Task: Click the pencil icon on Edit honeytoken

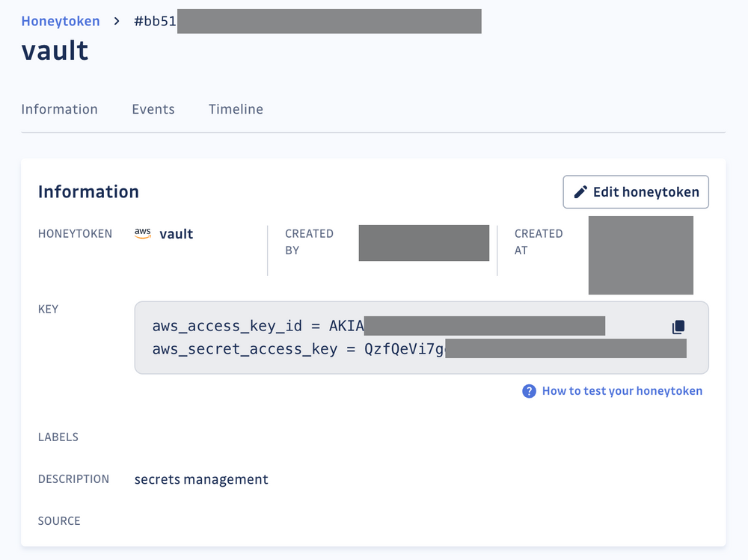Action: [582, 191]
